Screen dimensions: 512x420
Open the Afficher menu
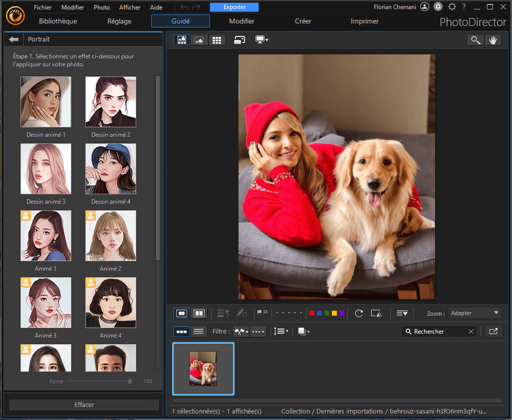pos(130,7)
